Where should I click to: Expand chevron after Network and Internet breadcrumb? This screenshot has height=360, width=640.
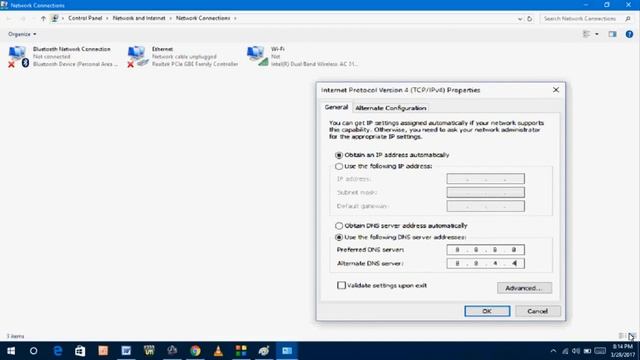tap(171, 18)
